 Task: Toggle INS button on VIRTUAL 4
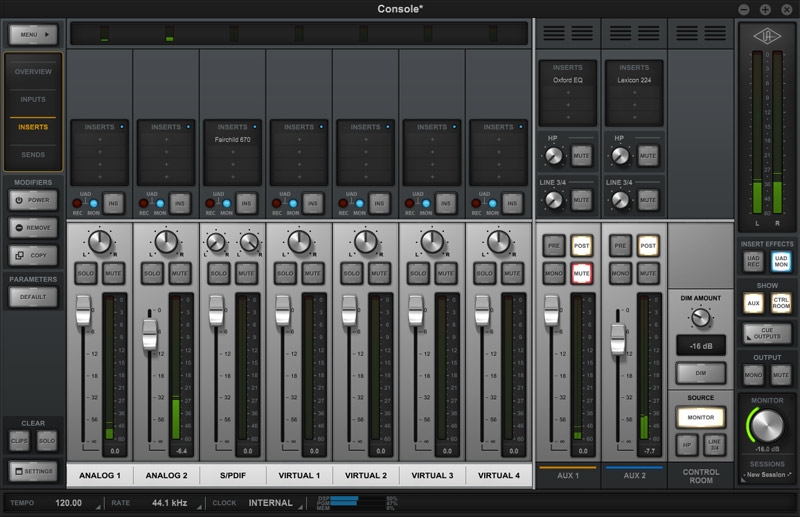click(512, 204)
